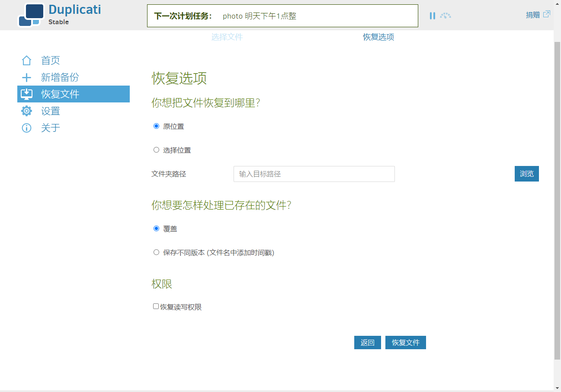
Task: Click the Duplicati logo icon
Action: point(31,15)
